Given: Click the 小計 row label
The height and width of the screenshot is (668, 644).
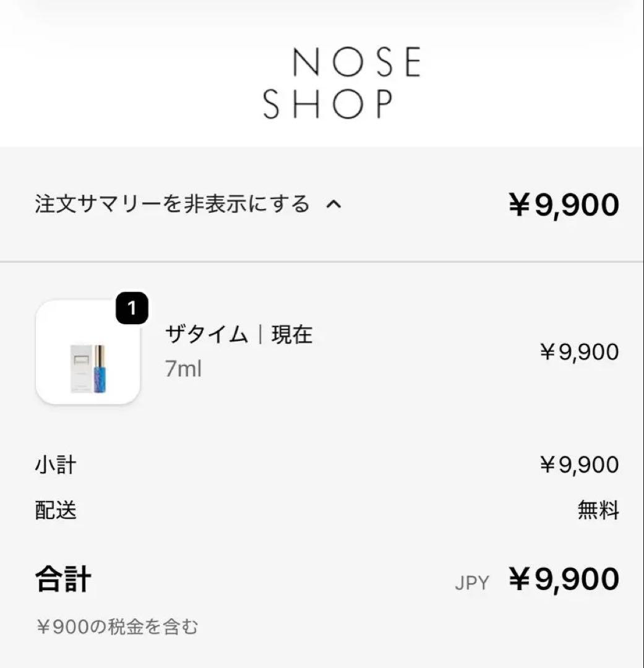Looking at the screenshot, I should (x=53, y=465).
